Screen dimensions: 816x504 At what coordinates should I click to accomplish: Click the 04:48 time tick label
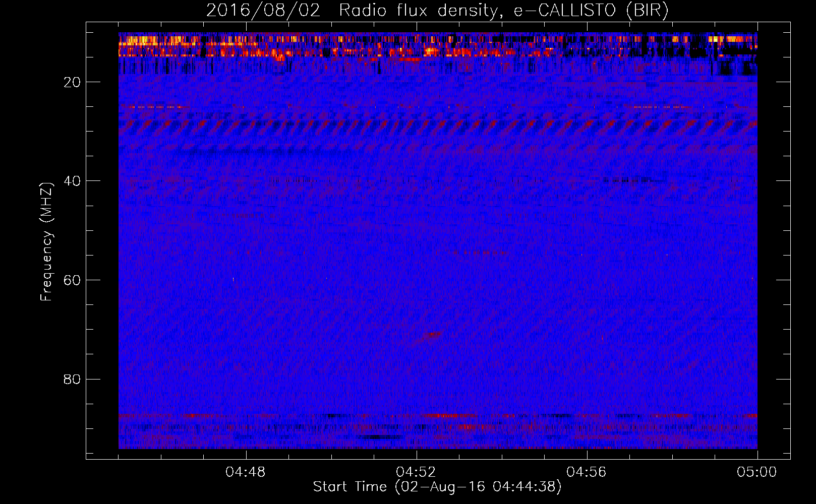click(x=246, y=472)
